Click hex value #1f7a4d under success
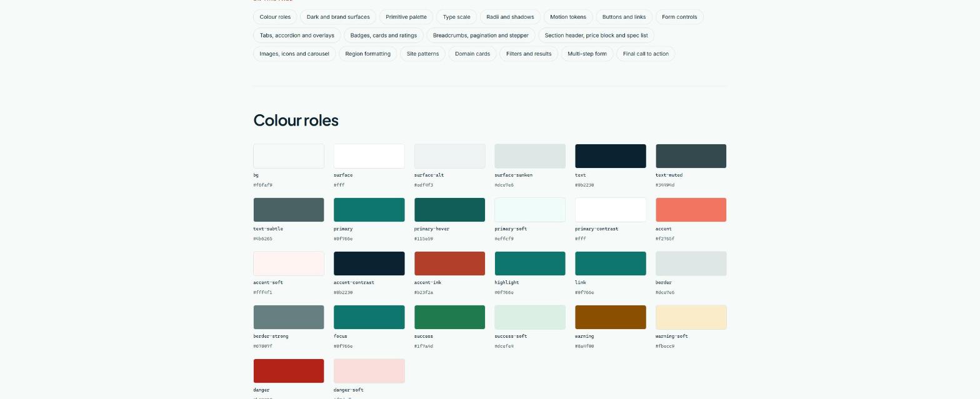 [x=424, y=347]
